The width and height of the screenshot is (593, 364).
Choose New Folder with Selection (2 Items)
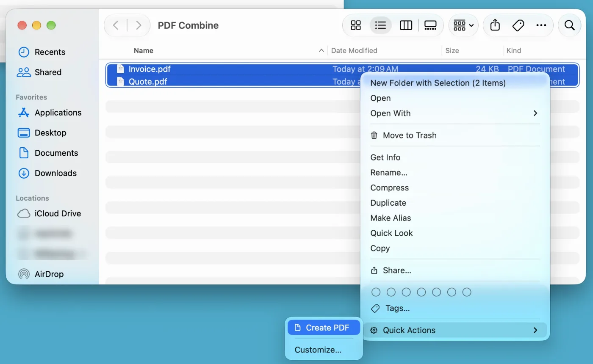438,83
